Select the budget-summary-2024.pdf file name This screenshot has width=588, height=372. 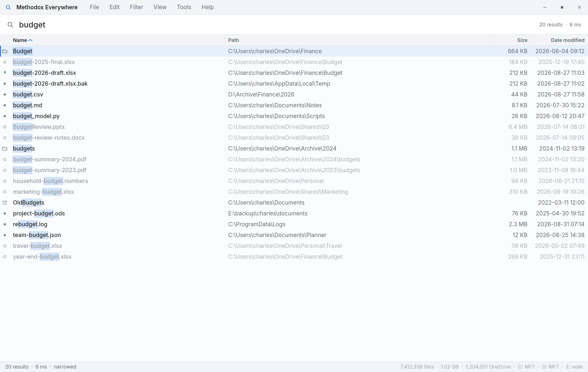(x=50, y=159)
